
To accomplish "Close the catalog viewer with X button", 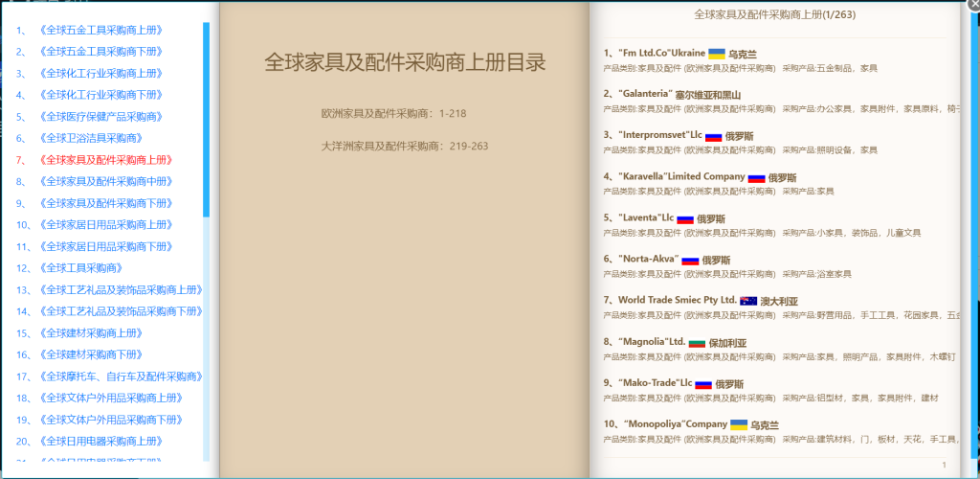I will pos(973,4).
